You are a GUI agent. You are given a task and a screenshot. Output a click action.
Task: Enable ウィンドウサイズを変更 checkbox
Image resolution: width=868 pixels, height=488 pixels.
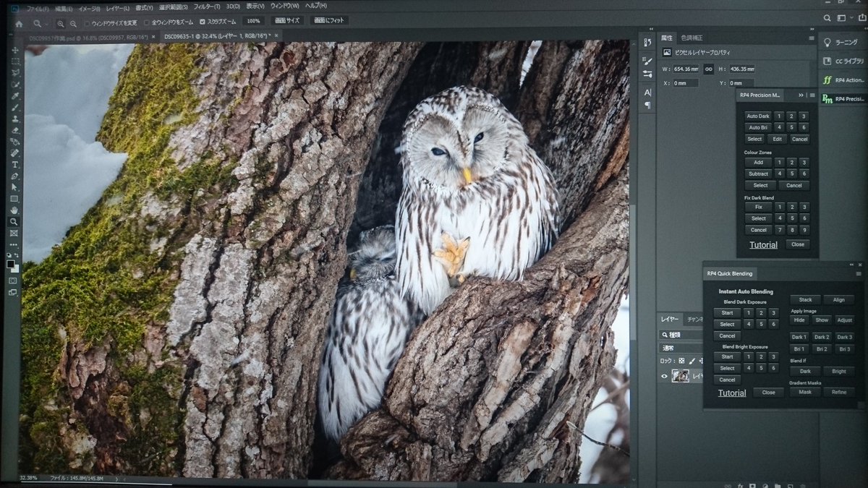pyautogui.click(x=87, y=23)
